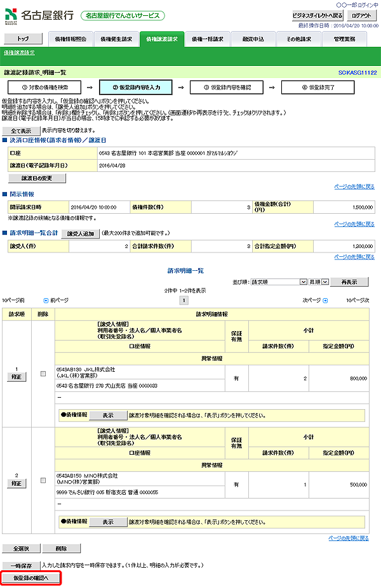381x588 pixels.
Task: Click the 10ページ前 pagination text
Action: click(13, 301)
